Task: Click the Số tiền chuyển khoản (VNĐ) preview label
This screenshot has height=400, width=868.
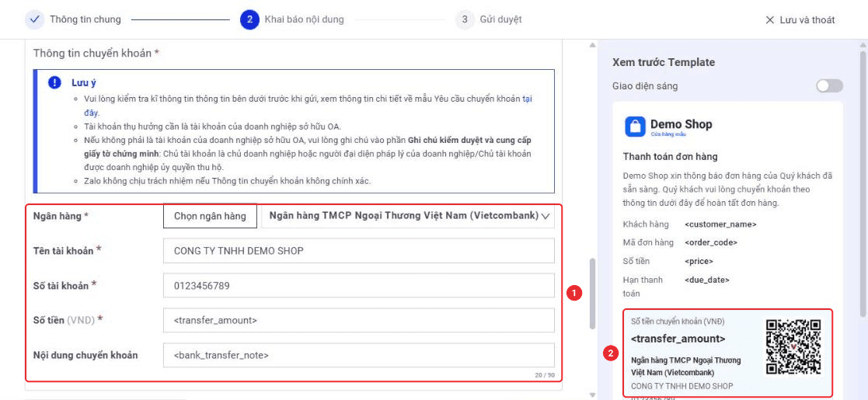Action: pyautogui.click(x=678, y=321)
